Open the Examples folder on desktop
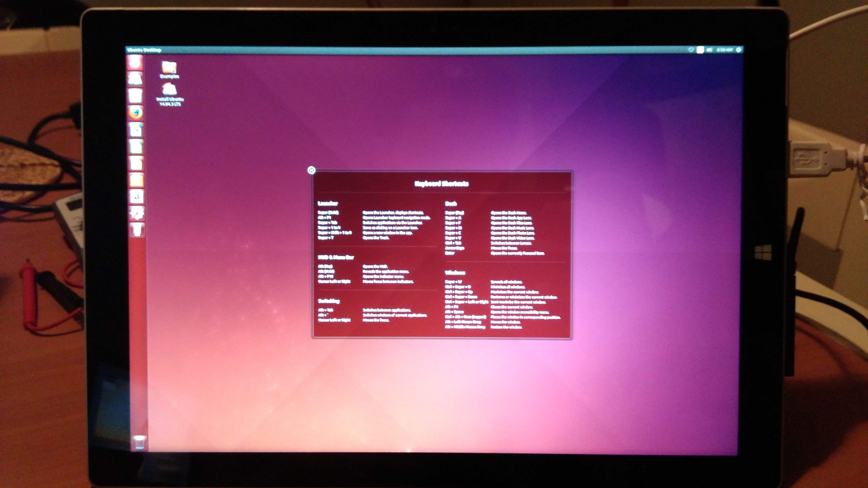The width and height of the screenshot is (868, 488). click(x=169, y=70)
